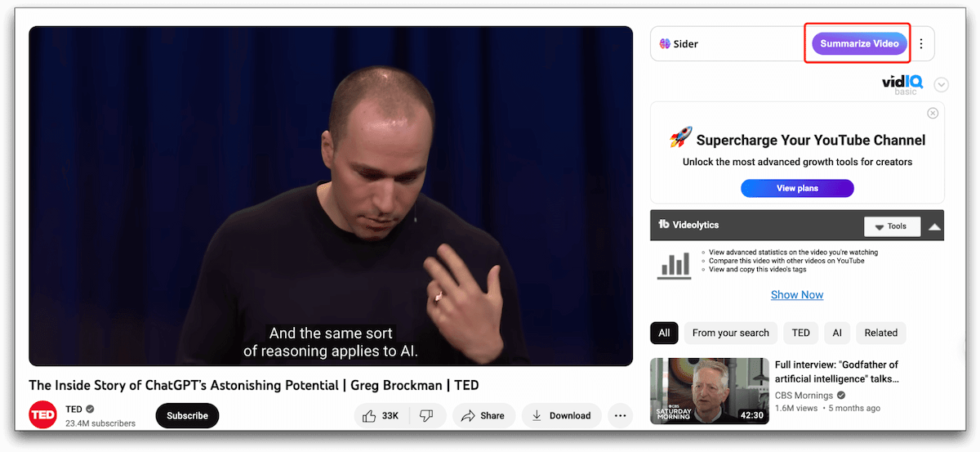
Task: Open the Show Now link
Action: pos(797,294)
